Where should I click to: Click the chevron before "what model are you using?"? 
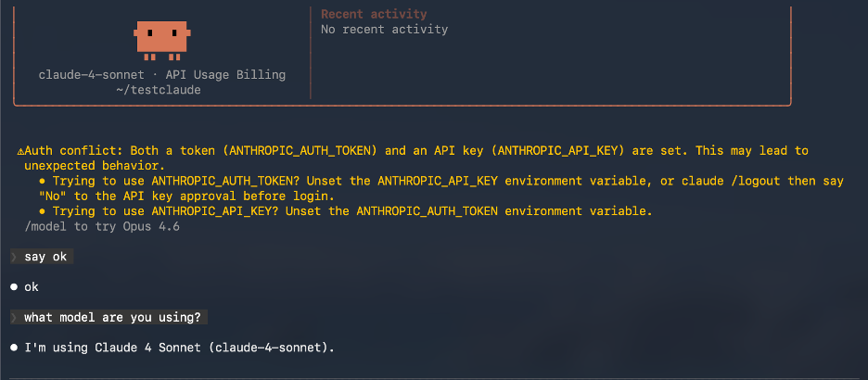click(13, 317)
